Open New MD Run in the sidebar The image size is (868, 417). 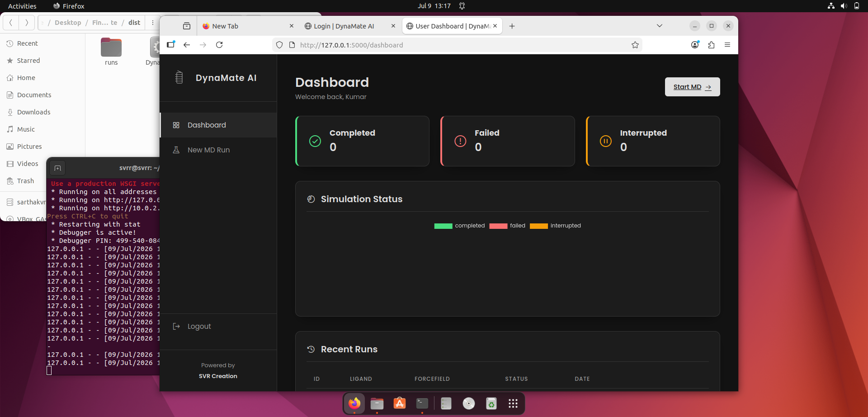click(218, 150)
